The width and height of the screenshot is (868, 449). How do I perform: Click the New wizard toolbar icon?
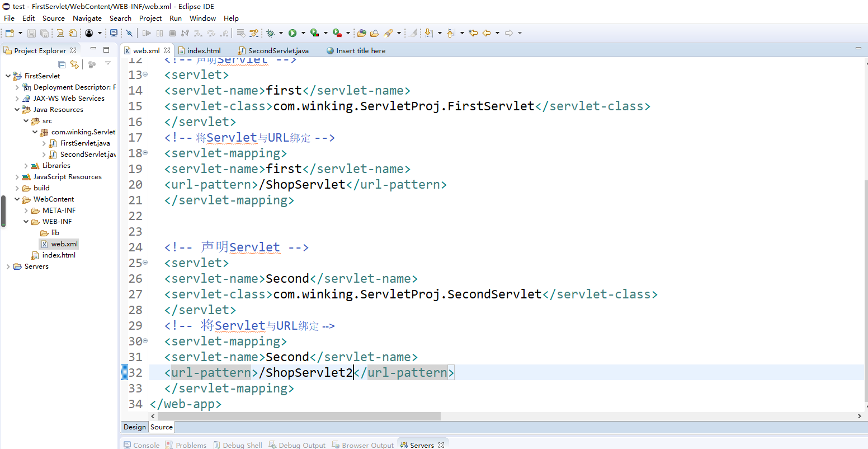click(x=10, y=33)
